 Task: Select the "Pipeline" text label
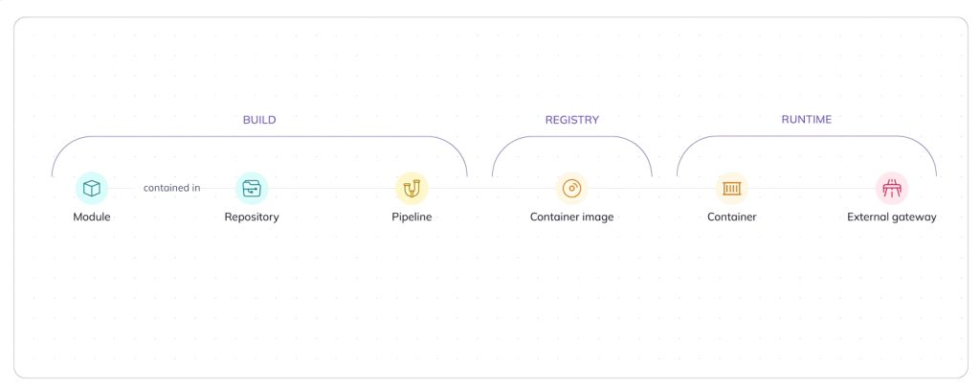coord(412,217)
